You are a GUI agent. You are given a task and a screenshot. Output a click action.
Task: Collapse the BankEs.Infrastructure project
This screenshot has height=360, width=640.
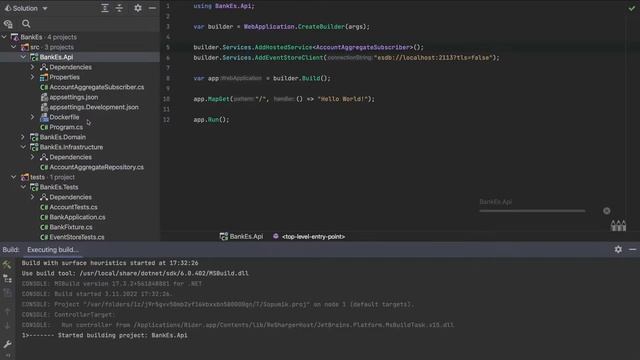[23, 147]
